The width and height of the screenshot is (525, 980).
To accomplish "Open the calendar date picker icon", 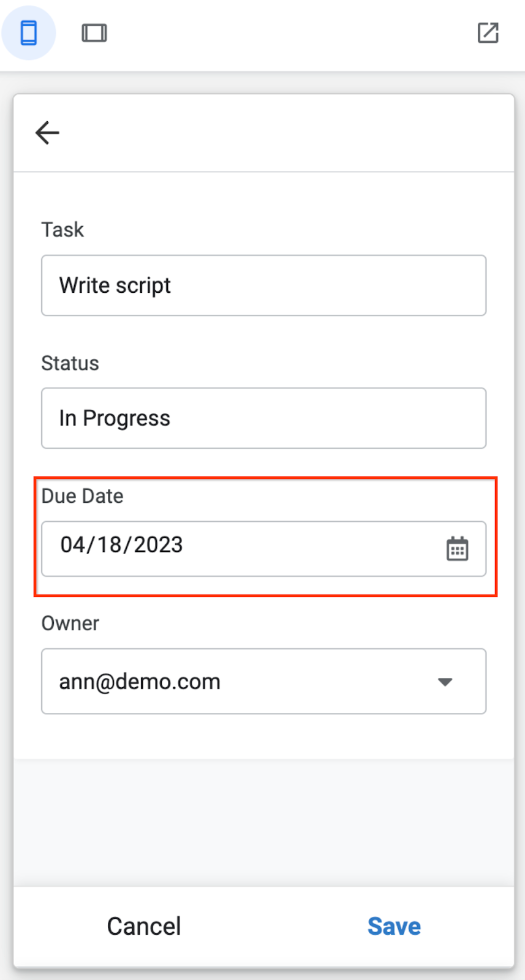I will coord(458,549).
